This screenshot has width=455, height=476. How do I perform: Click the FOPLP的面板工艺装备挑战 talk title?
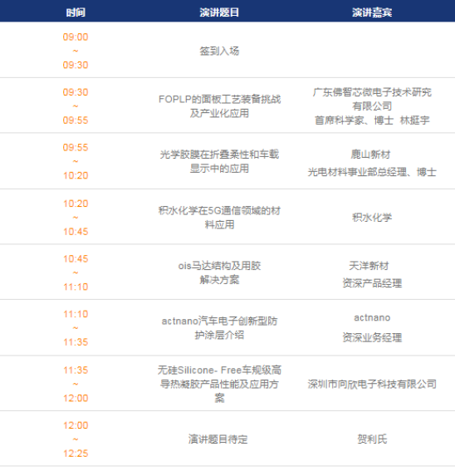(x=220, y=106)
